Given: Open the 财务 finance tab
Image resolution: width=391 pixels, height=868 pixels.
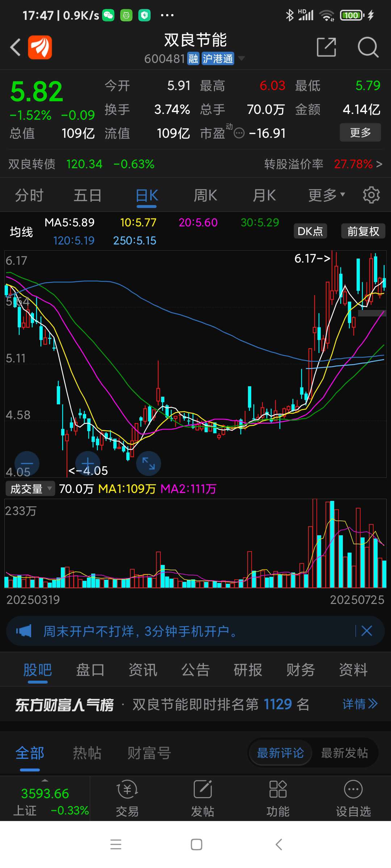Looking at the screenshot, I should (301, 670).
